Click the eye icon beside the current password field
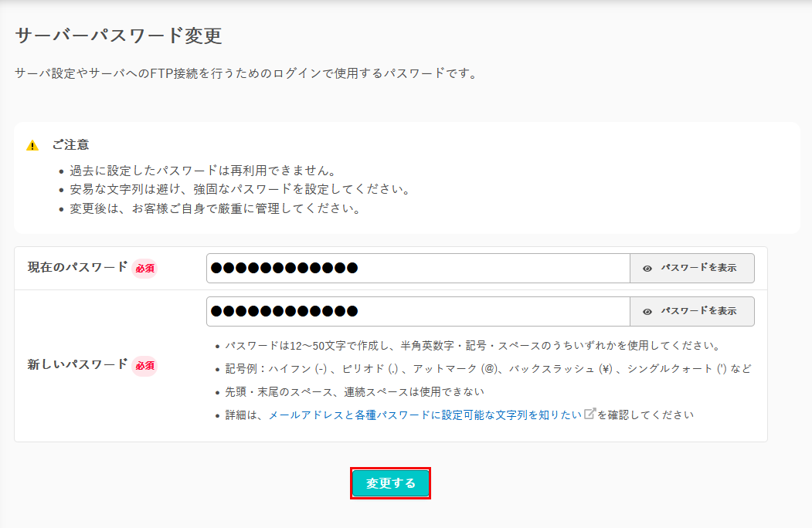The height and width of the screenshot is (528, 812). tap(647, 269)
